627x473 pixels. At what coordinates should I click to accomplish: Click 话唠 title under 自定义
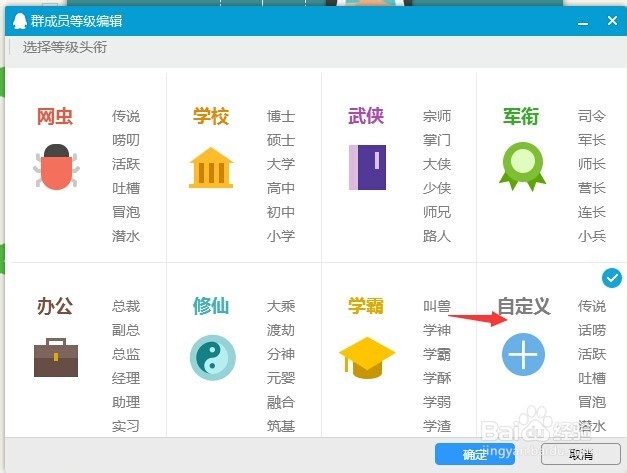coord(592,330)
